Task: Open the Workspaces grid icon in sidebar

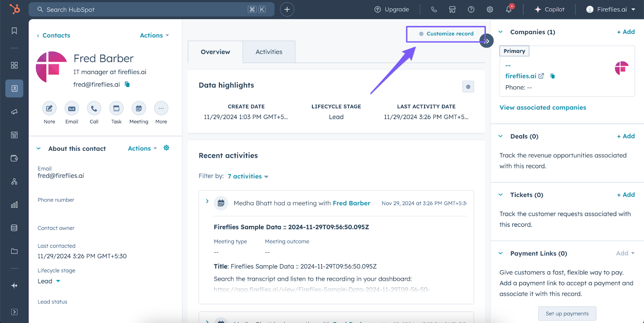Action: 14,65
